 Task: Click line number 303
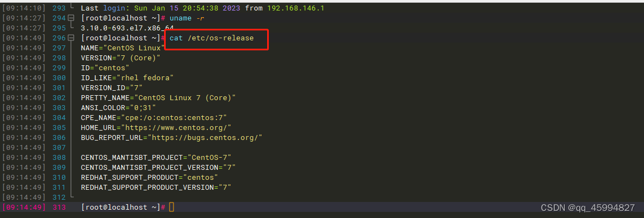pyautogui.click(x=59, y=107)
